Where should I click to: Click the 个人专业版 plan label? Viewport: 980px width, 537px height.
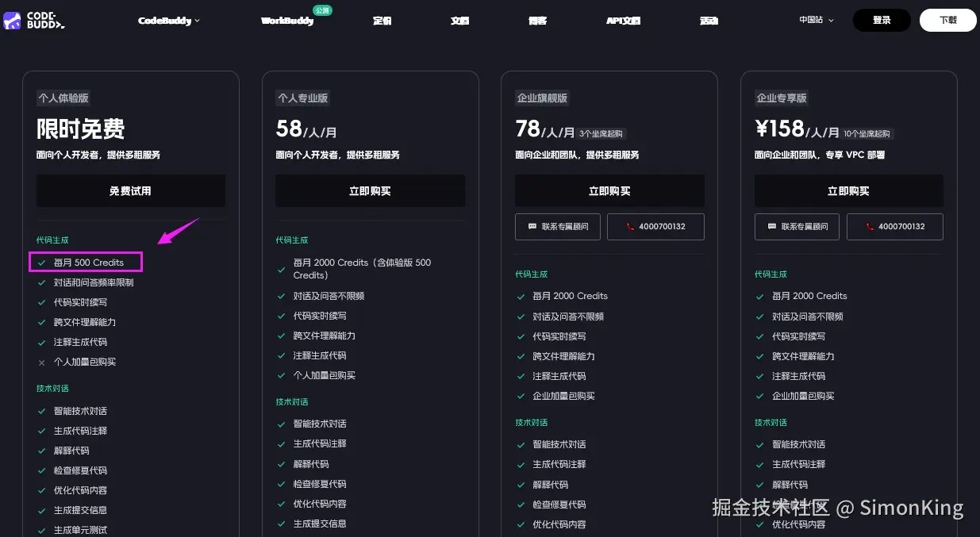(x=302, y=98)
